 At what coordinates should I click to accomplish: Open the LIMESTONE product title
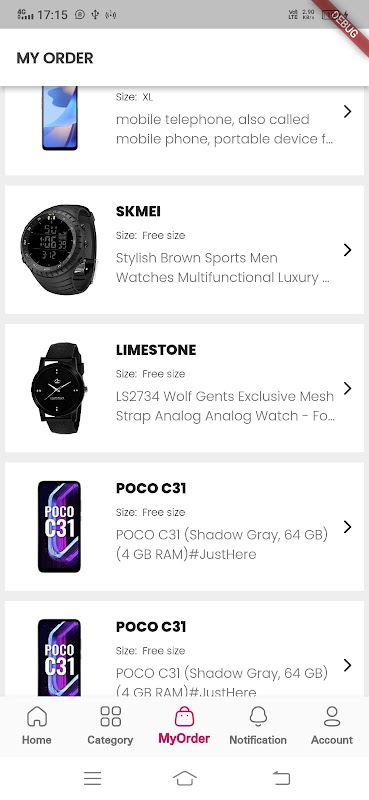pos(156,350)
